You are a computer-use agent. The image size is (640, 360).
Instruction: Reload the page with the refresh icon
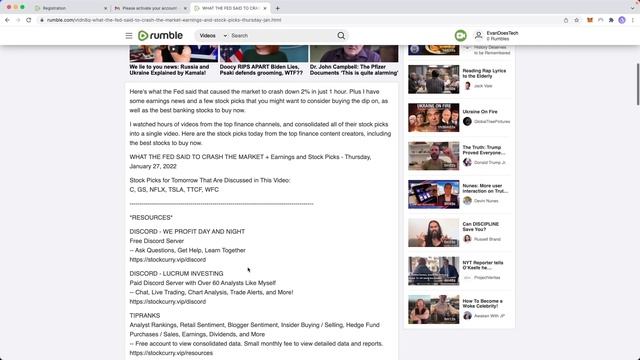click(x=29, y=20)
